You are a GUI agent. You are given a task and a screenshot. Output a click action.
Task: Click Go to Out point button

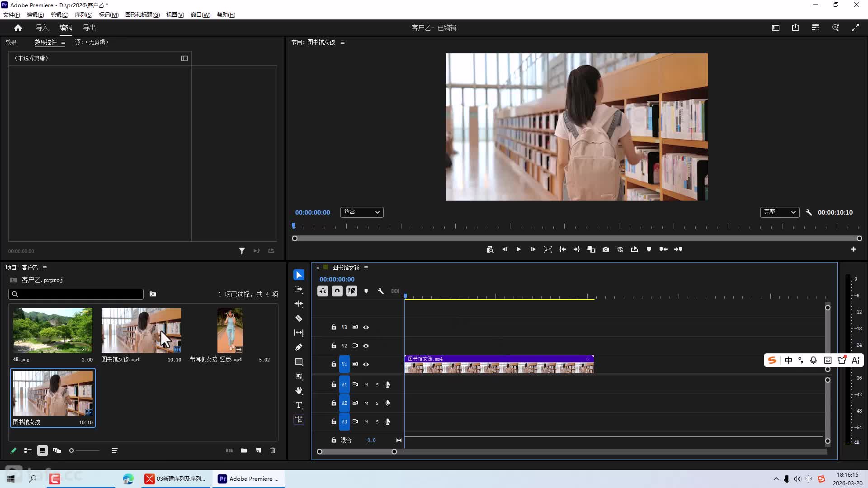point(576,249)
